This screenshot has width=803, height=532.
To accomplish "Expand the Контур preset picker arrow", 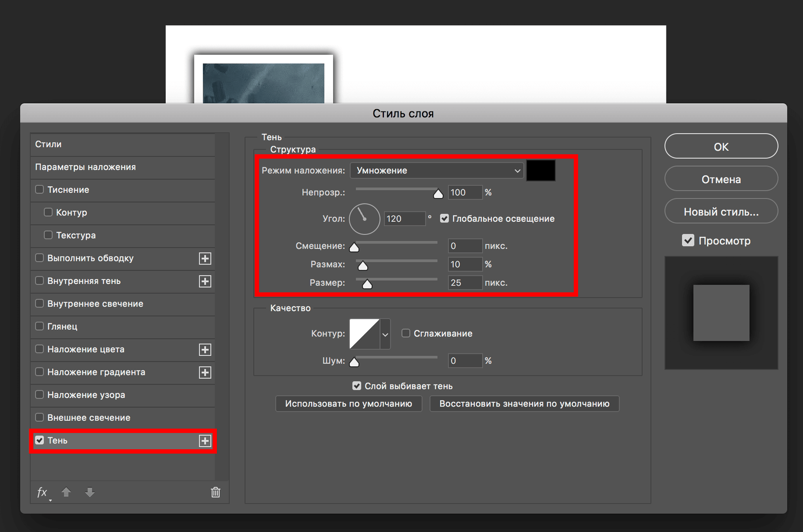I will coord(385,334).
